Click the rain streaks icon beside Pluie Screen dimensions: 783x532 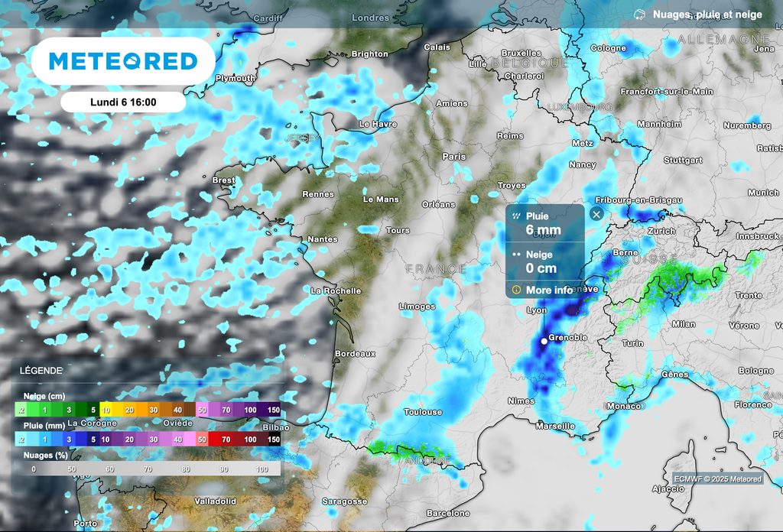pos(518,216)
